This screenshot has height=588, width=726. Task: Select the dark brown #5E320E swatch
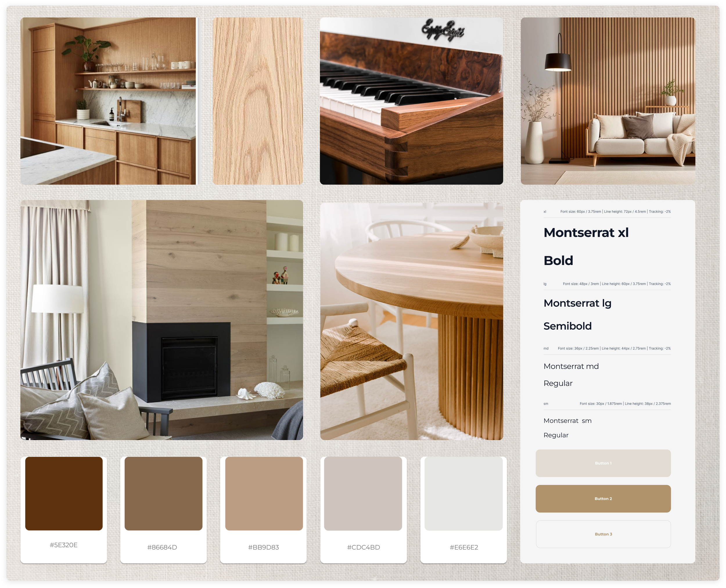pyautogui.click(x=64, y=494)
